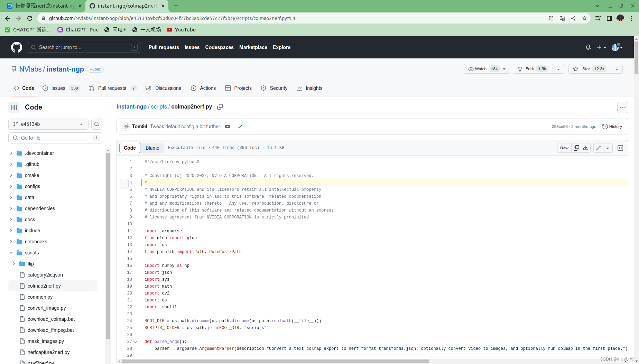Open a new browser tab
Image resolution: width=639 pixels, height=364 pixels.
176,6
